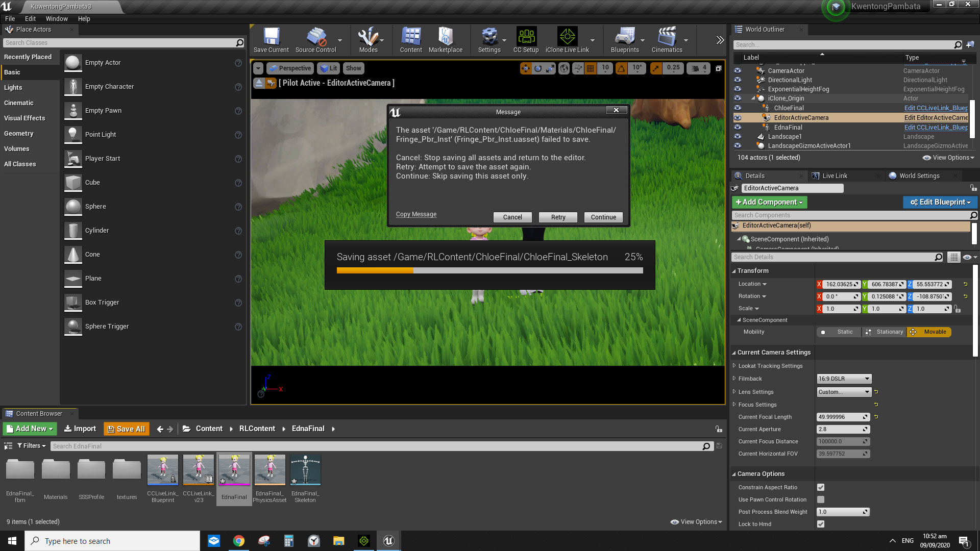Screen dimensions: 980x551
Task: Click Retry in the Message dialog
Action: [x=558, y=217]
